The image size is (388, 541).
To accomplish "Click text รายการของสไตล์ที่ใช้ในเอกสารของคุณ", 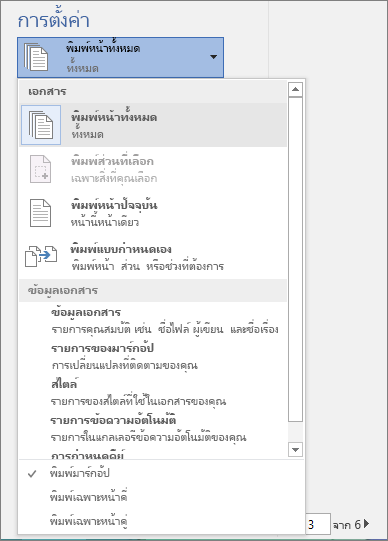I will pos(139,401).
